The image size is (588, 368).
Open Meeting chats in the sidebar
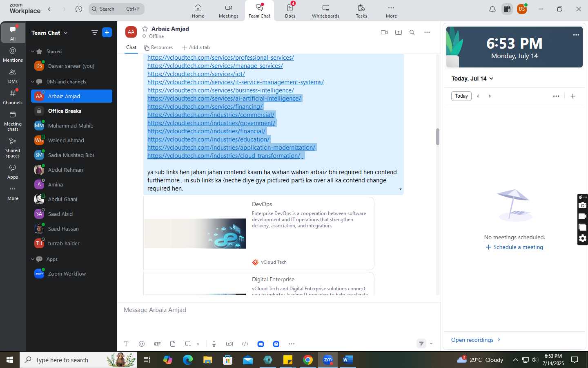(x=13, y=121)
